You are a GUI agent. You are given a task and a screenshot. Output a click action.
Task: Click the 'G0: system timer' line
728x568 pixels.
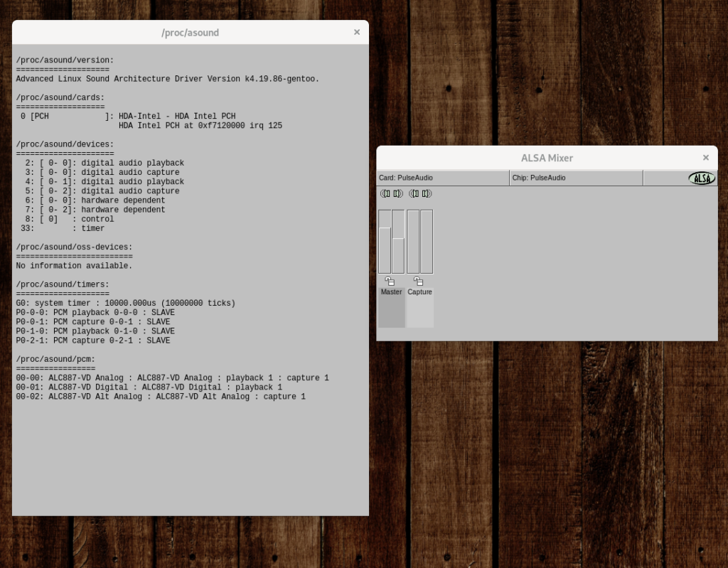126,303
